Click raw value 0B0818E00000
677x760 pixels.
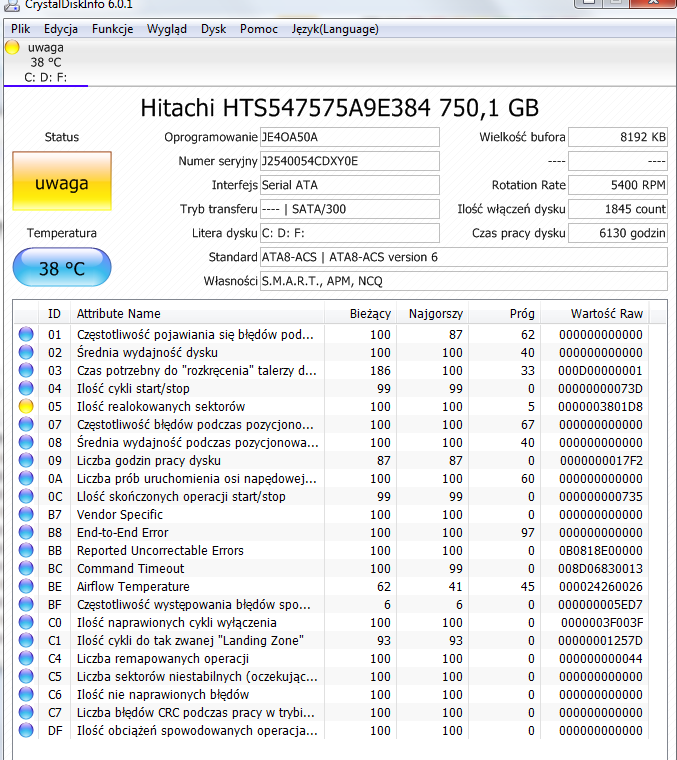click(x=600, y=551)
